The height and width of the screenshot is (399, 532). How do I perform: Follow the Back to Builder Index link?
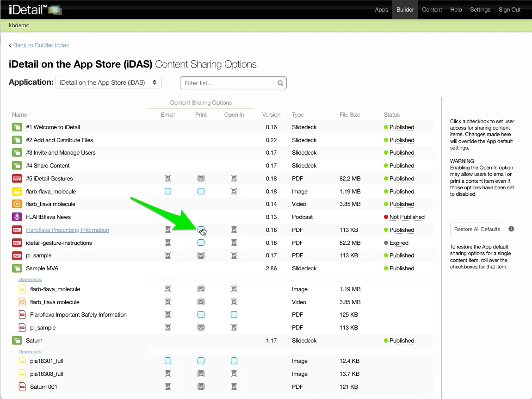coord(41,45)
